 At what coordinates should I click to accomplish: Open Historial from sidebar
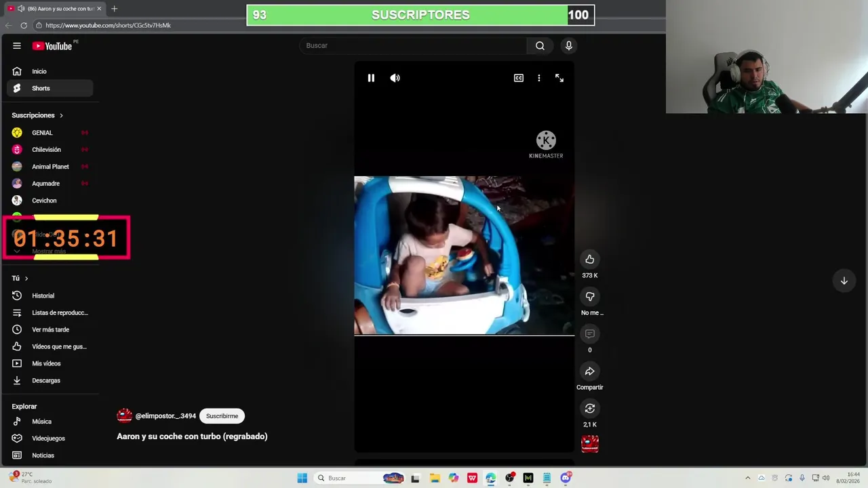[50, 296]
